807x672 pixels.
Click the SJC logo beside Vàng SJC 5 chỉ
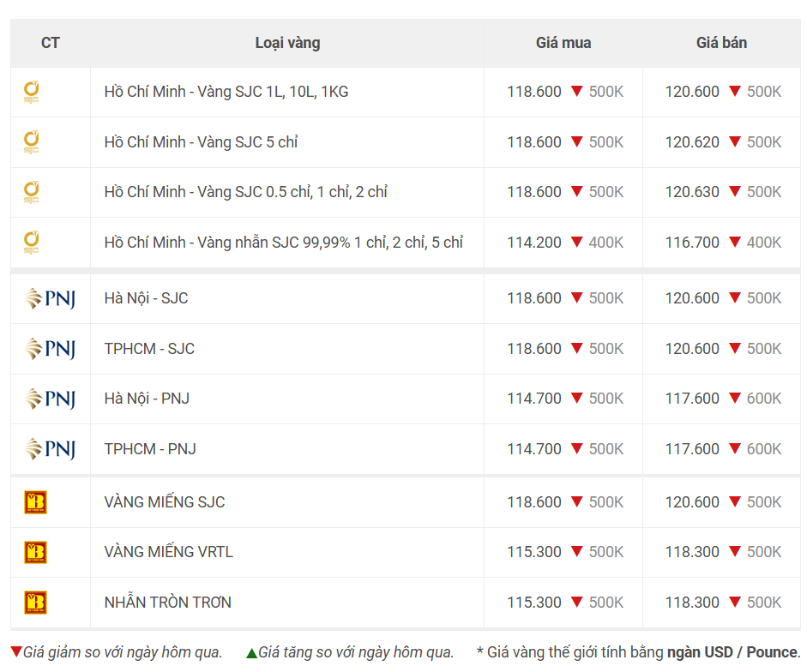[x=32, y=142]
